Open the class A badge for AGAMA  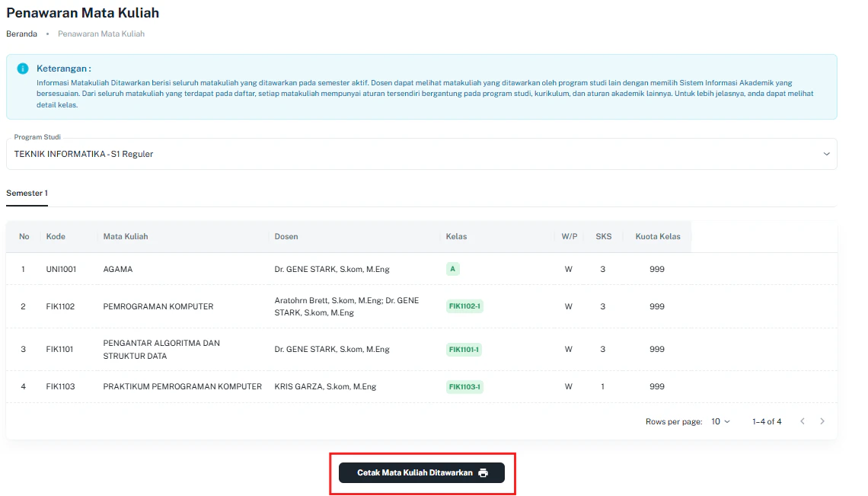[453, 270]
